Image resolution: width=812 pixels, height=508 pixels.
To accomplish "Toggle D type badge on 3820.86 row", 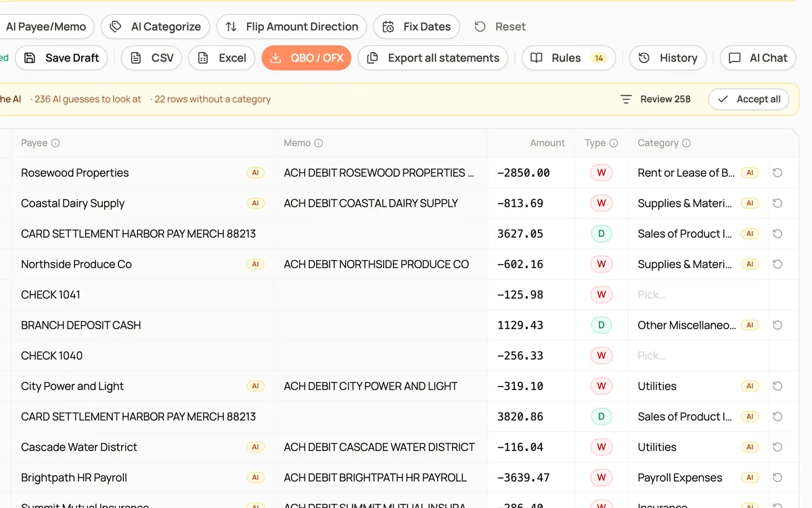I will pyautogui.click(x=601, y=417).
